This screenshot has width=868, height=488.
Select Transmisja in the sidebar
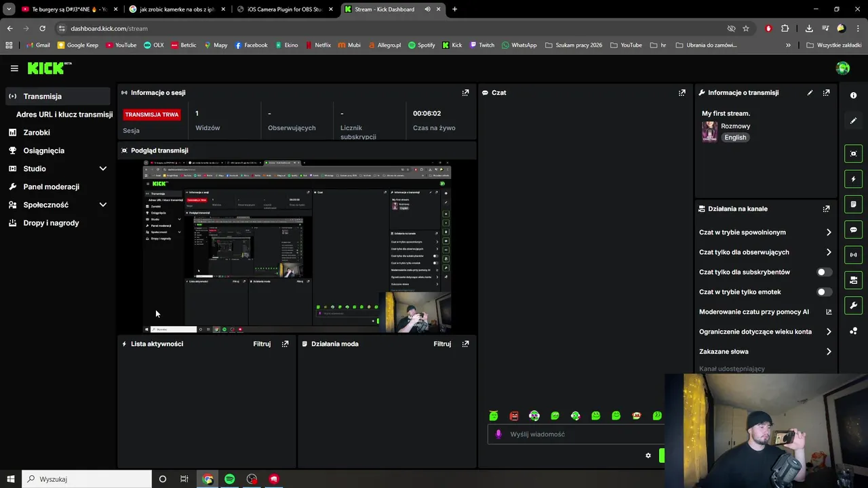(x=58, y=96)
